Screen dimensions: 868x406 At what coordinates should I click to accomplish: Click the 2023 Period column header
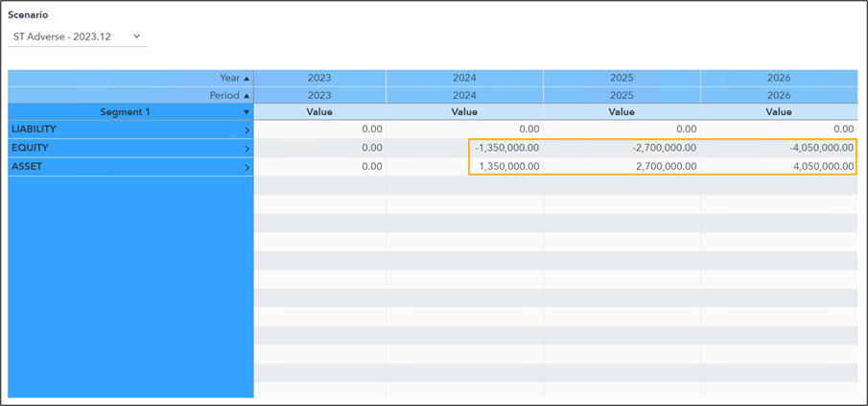pyautogui.click(x=320, y=95)
